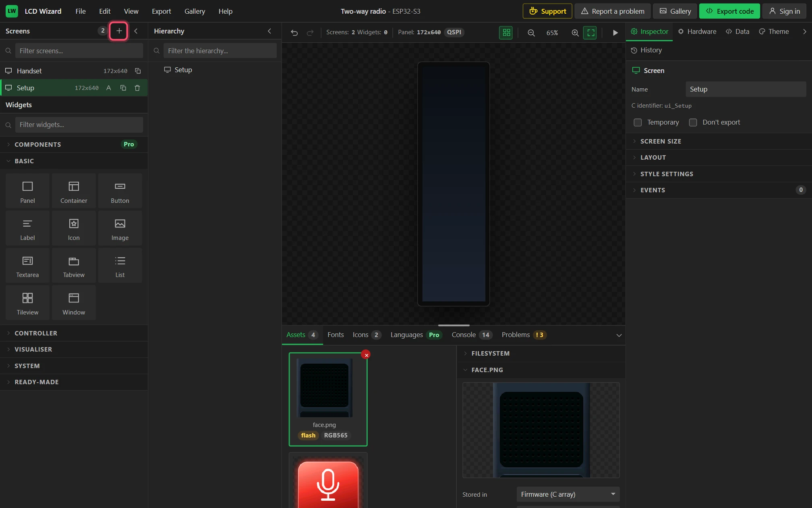Expand the SCREEN SIZE section

[x=719, y=142]
